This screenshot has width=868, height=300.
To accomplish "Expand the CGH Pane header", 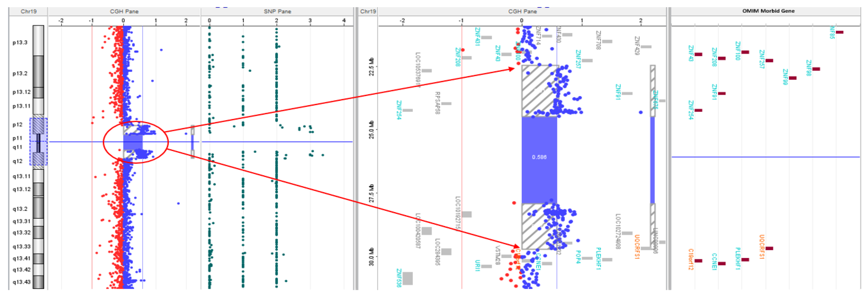I will (125, 11).
